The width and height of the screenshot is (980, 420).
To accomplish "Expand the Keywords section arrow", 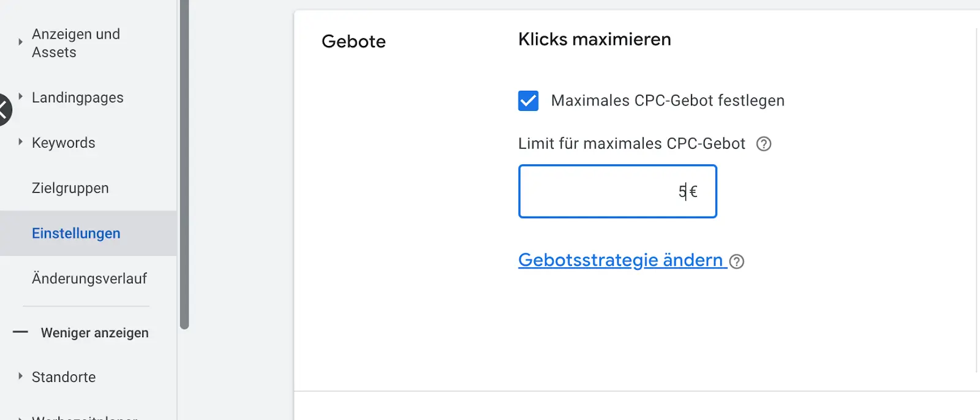I will (x=20, y=142).
